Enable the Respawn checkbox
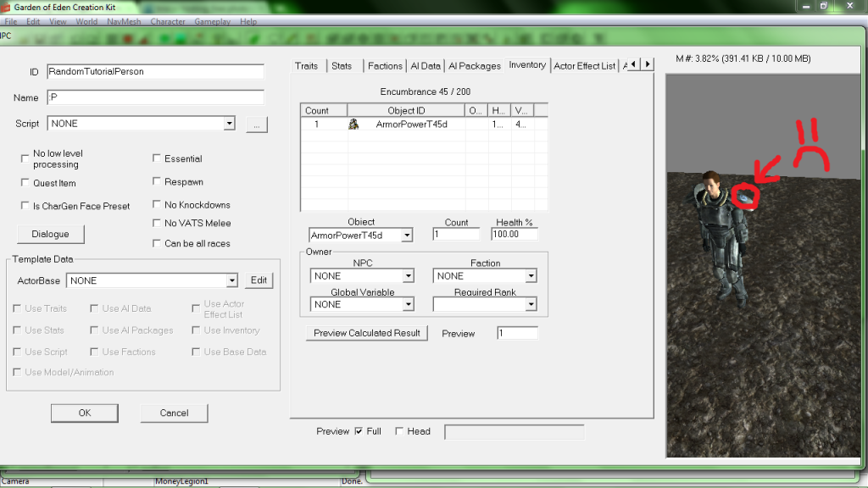Screen dimensions: 868x488 click(157, 181)
